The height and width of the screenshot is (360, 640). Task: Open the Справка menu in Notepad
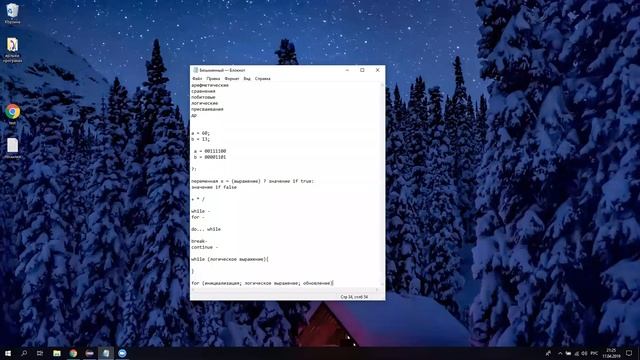tap(262, 79)
